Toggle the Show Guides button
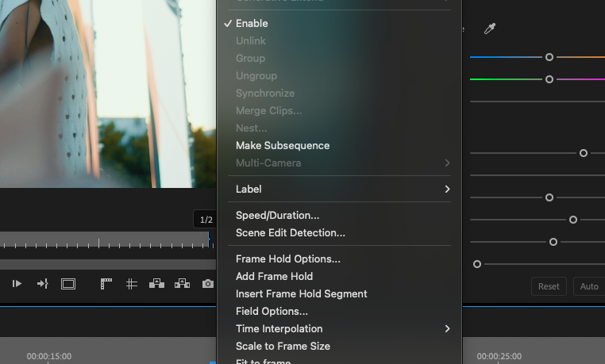Image resolution: width=605 pixels, height=364 pixels. point(132,284)
